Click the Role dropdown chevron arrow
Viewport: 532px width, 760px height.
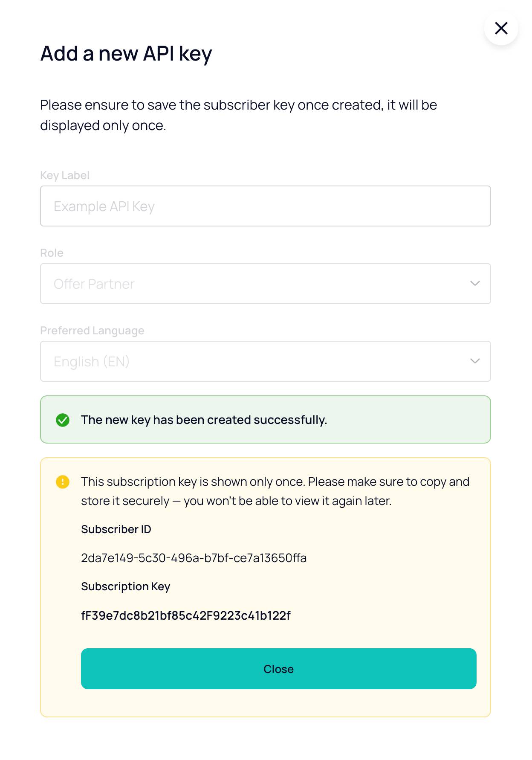(x=475, y=284)
